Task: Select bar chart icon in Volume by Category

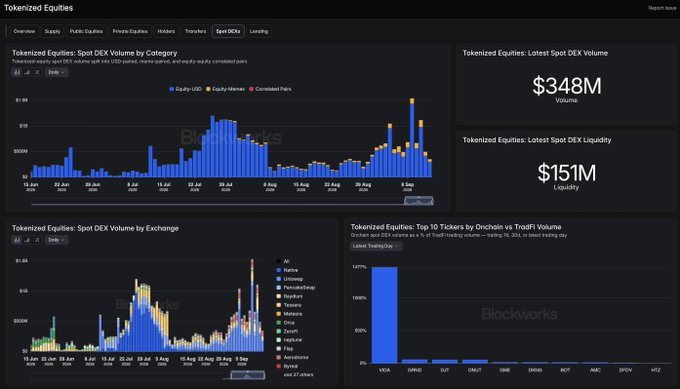Action: (16, 72)
